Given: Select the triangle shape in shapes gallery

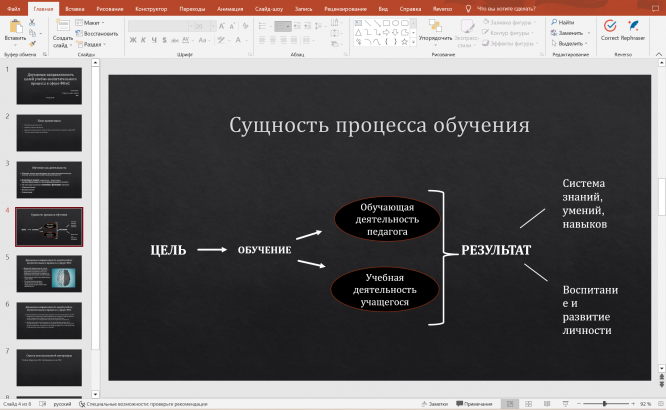Looking at the screenshot, I should click(x=358, y=32).
